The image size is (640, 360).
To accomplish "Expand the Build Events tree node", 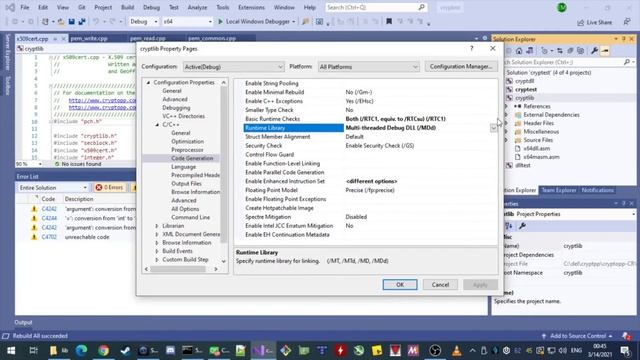I will 157,251.
